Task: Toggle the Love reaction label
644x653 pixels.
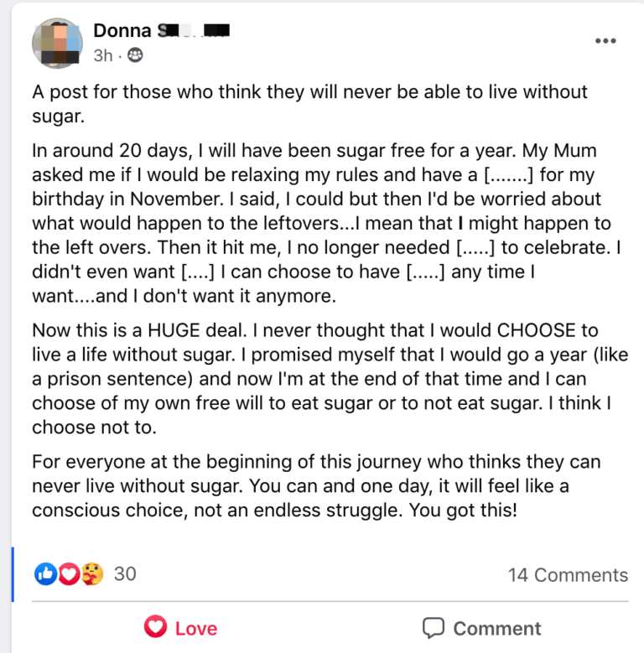Action: click(x=196, y=628)
